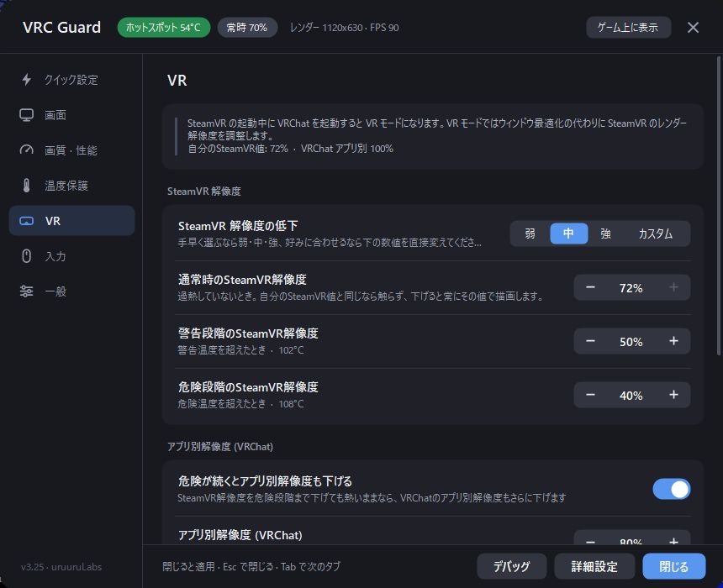Click the VRC Guard title text

(61, 28)
